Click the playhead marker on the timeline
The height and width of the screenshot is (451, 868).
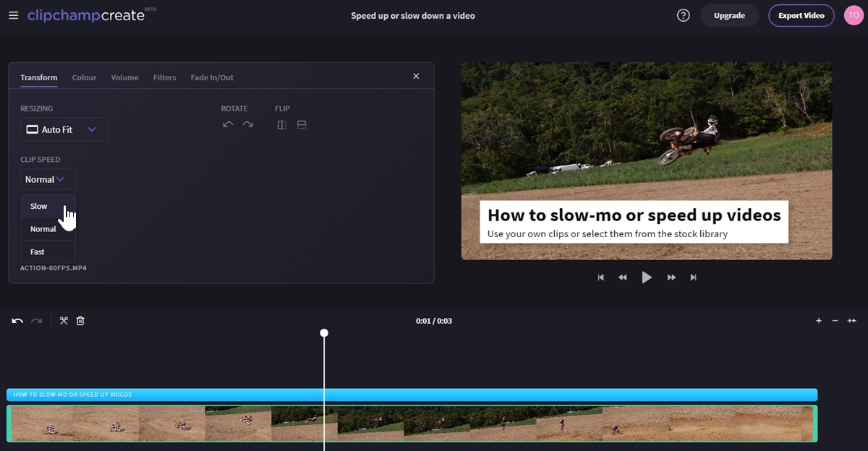click(324, 333)
